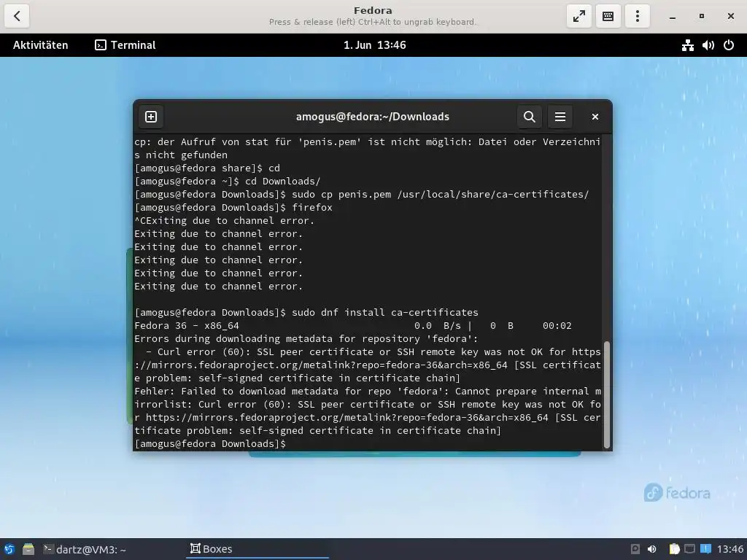Click the host taskbar clock 13:46

pos(729,549)
